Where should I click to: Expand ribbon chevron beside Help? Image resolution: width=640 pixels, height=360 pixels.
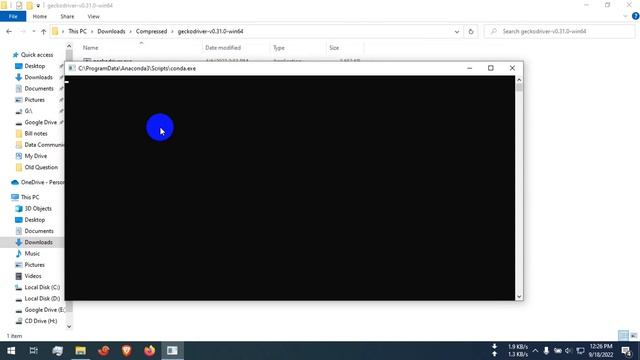625,16
